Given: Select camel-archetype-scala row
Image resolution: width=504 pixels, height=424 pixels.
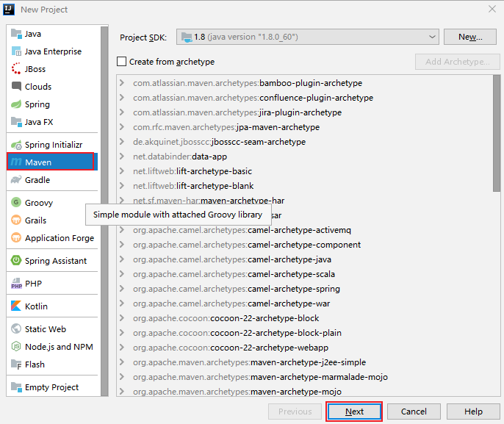Looking at the screenshot, I should point(304,274).
